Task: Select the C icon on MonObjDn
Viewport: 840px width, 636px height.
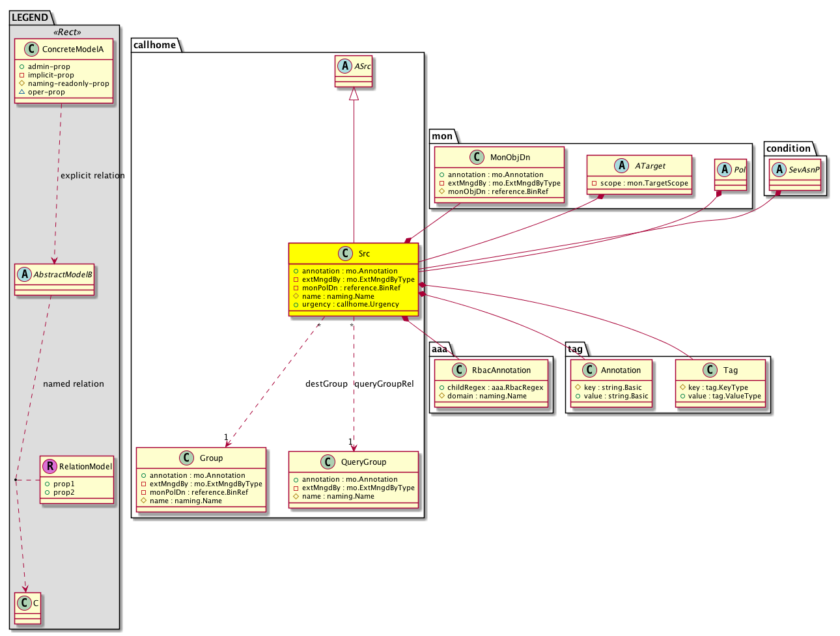Action: point(477,158)
